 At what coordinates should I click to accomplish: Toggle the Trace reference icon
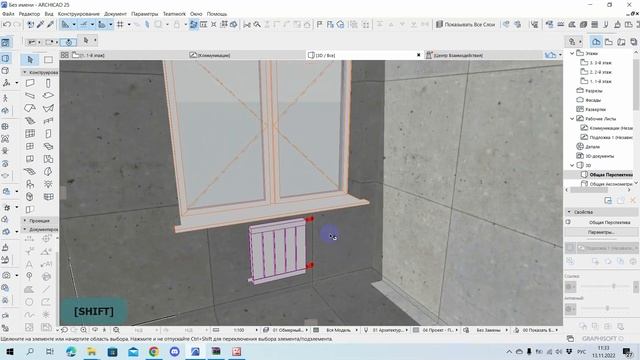[193, 24]
